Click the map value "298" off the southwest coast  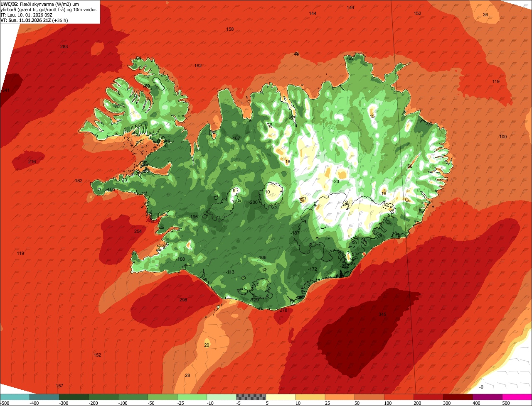pyautogui.click(x=183, y=300)
